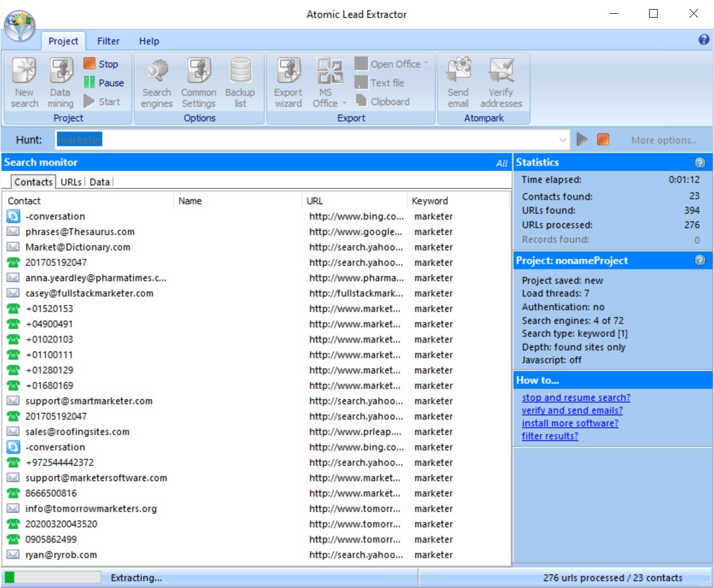Viewport: 714px width, 588px height.
Task: Click play arrow next to Hunt field
Action: pyautogui.click(x=582, y=140)
